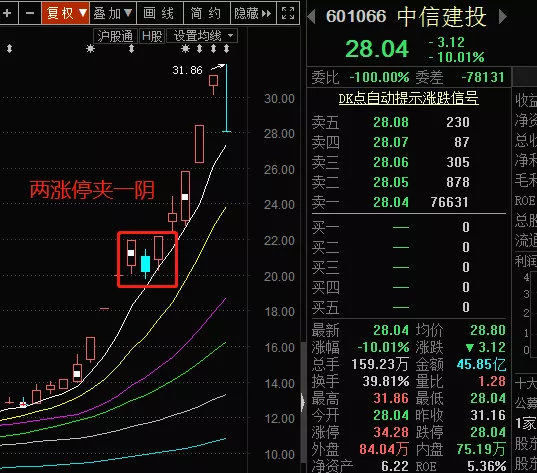
Task: Click the leftmost up-down arrow event marker
Action: (9, 49)
